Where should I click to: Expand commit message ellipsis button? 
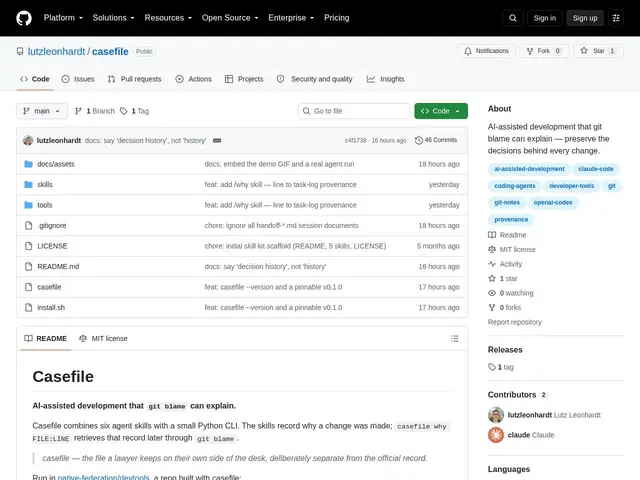[217, 140]
